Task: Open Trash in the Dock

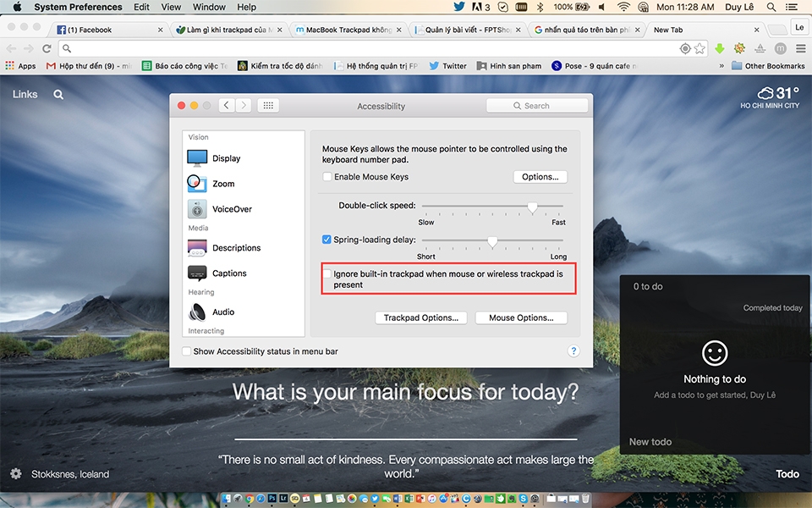Action: [x=585, y=499]
